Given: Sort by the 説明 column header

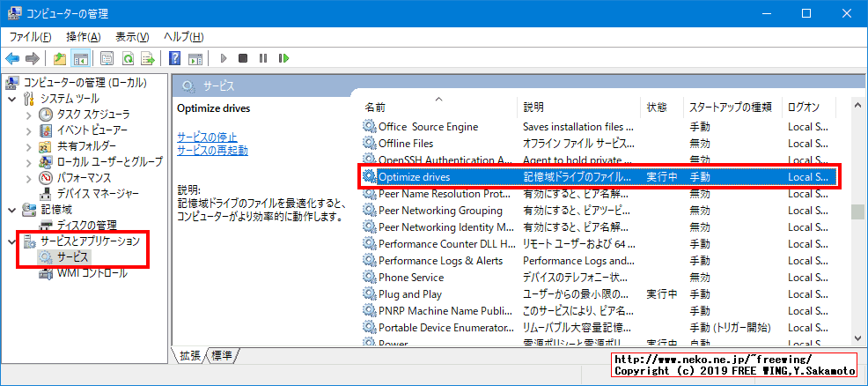Looking at the screenshot, I should (x=579, y=107).
